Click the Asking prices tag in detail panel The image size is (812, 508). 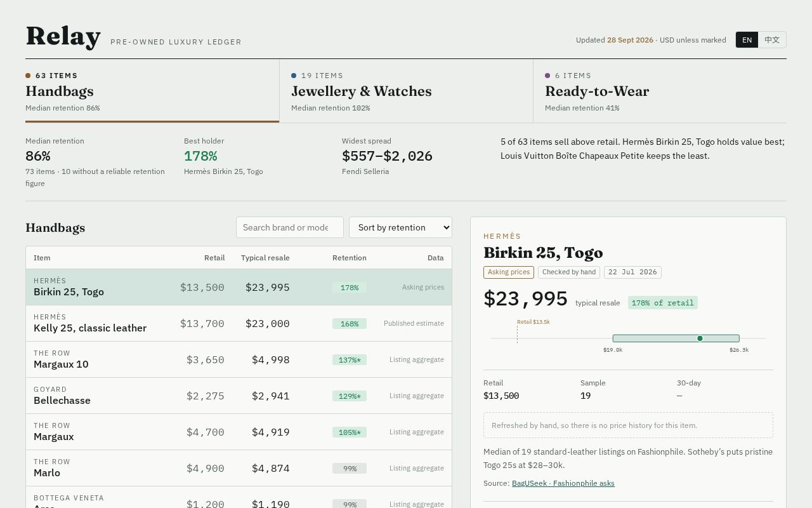tap(509, 272)
